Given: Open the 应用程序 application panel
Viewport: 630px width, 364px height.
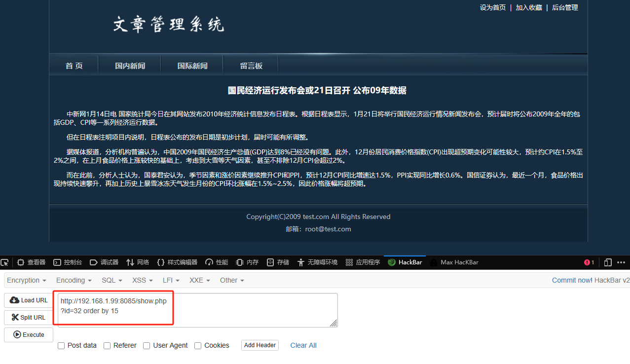Looking at the screenshot, I should click(363, 262).
